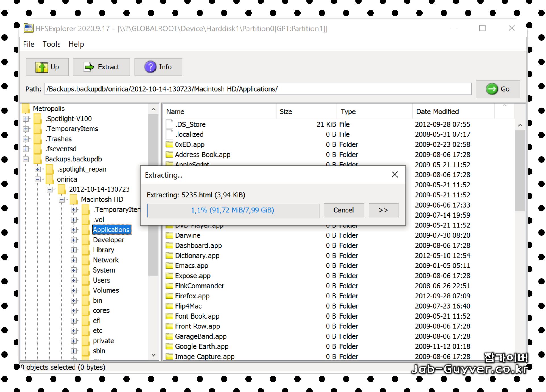This screenshot has width=546, height=392.
Task: Click the >> details button in dialog
Action: (383, 210)
